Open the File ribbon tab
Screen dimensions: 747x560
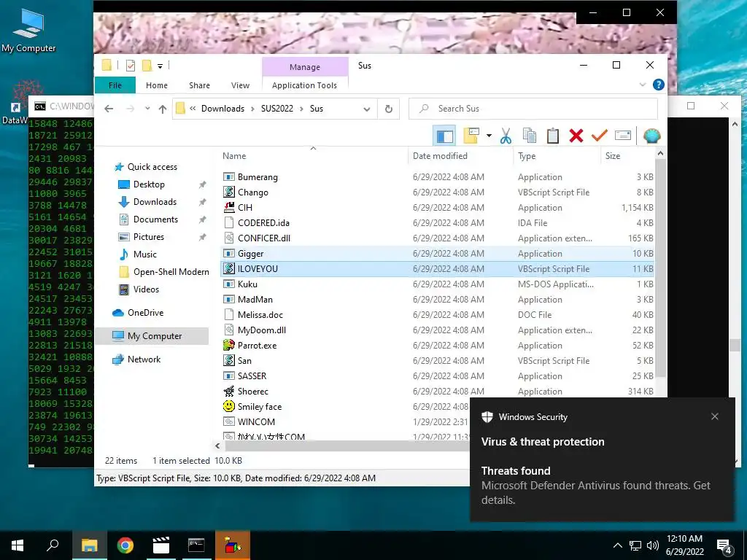115,85
